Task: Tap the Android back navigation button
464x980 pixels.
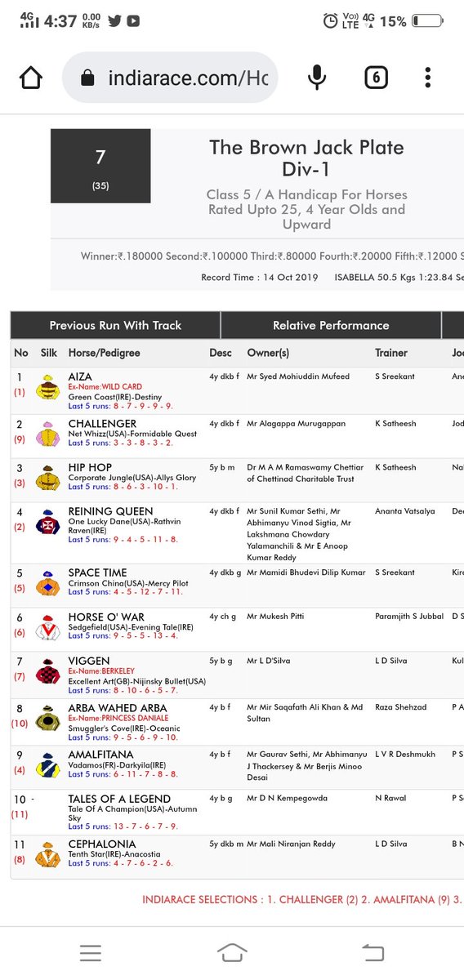Action: click(373, 952)
